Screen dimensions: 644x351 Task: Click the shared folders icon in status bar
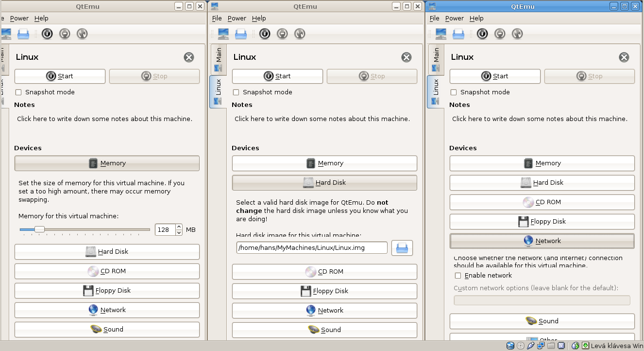551,346
